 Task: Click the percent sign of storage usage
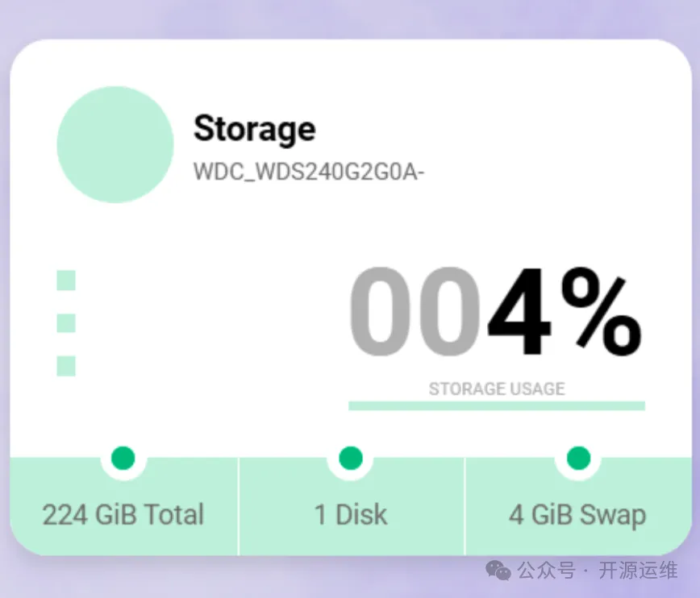(x=600, y=314)
